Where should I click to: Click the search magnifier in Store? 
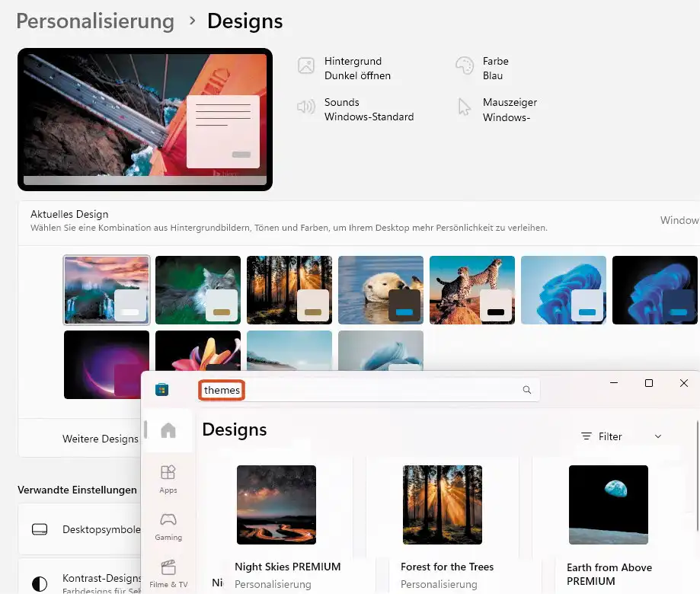tap(527, 390)
